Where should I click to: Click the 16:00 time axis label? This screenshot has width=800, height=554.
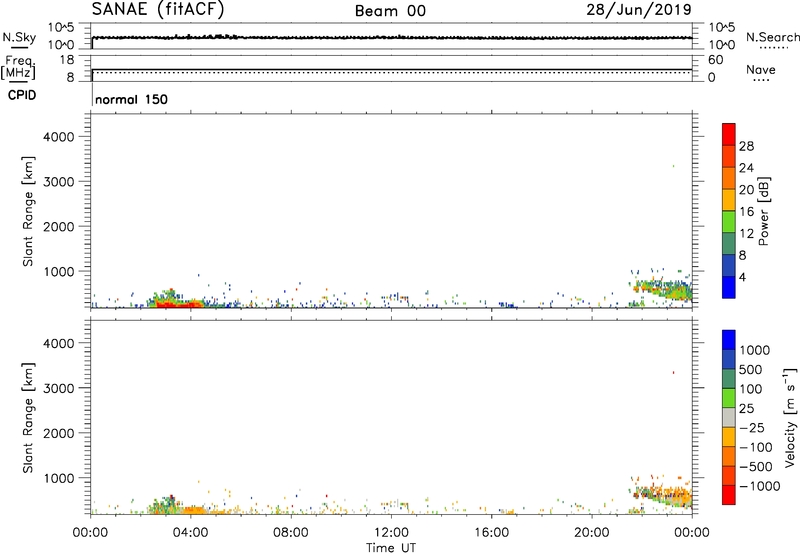pyautogui.click(x=491, y=533)
